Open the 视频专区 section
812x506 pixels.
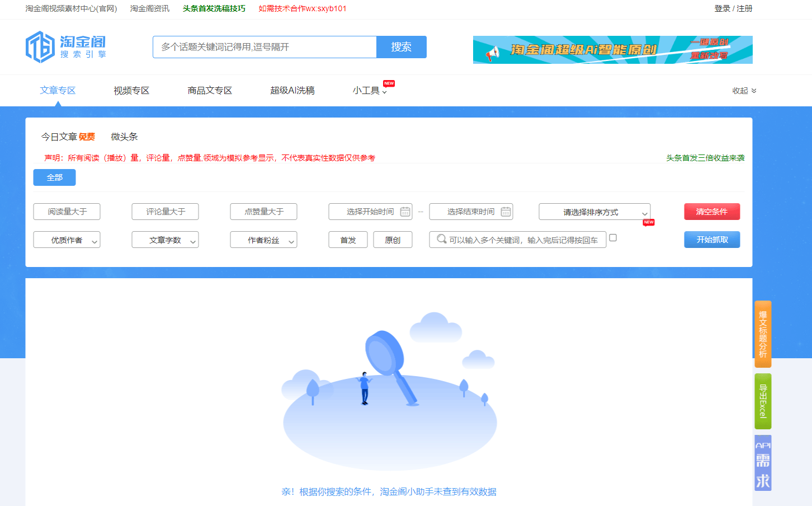[130, 90]
